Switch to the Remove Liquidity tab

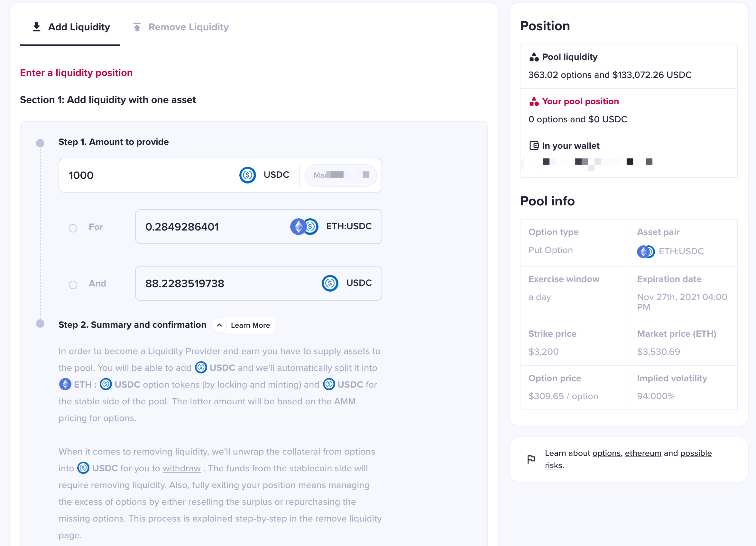(x=181, y=27)
